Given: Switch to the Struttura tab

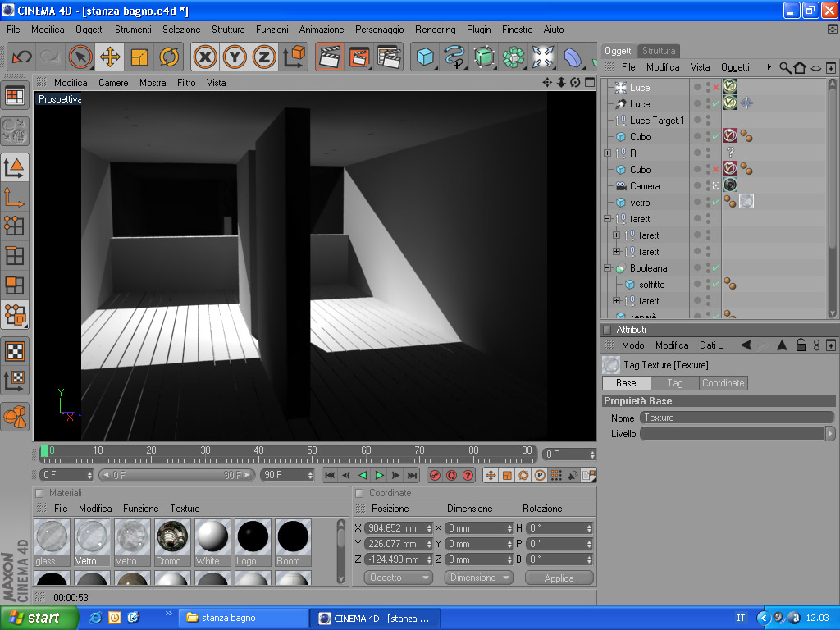Looking at the screenshot, I should [659, 51].
